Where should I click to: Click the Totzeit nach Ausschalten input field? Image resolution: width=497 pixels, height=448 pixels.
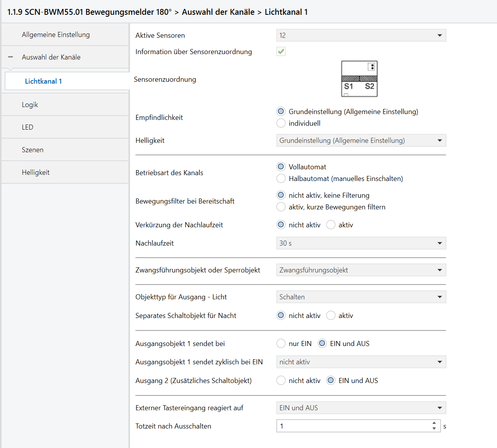click(352, 426)
